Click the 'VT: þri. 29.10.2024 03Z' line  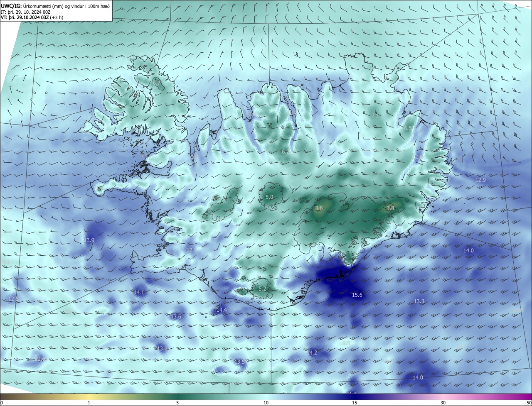(x=25, y=18)
